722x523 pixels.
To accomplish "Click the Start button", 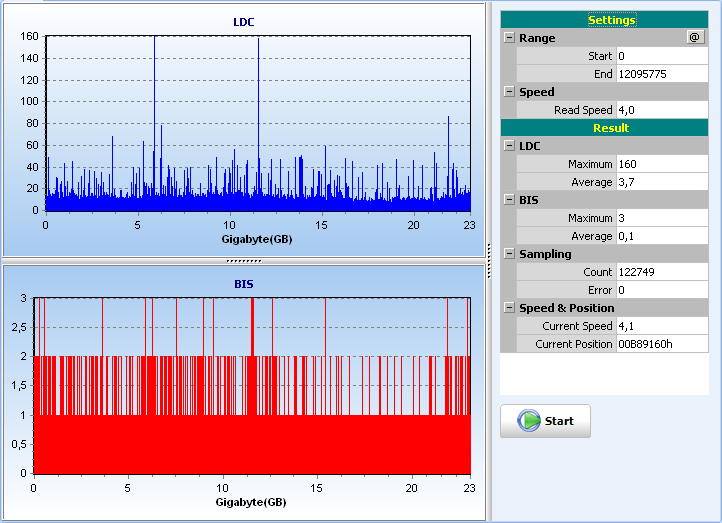I will pyautogui.click(x=545, y=421).
